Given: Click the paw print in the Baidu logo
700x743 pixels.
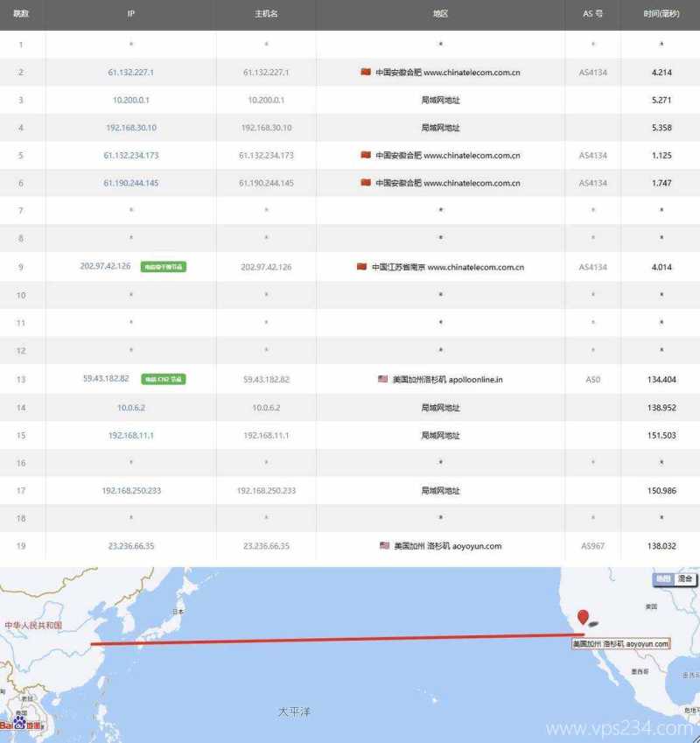Looking at the screenshot, I should click(19, 722).
